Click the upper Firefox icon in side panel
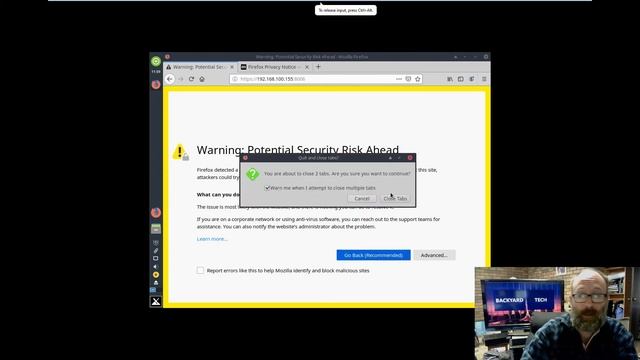640x360 pixels. pyautogui.click(x=156, y=84)
